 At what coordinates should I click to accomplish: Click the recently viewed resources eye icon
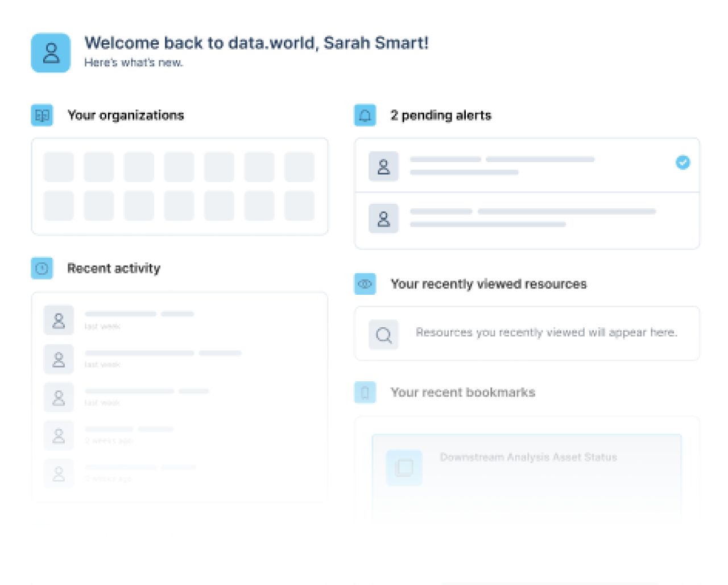(x=365, y=283)
